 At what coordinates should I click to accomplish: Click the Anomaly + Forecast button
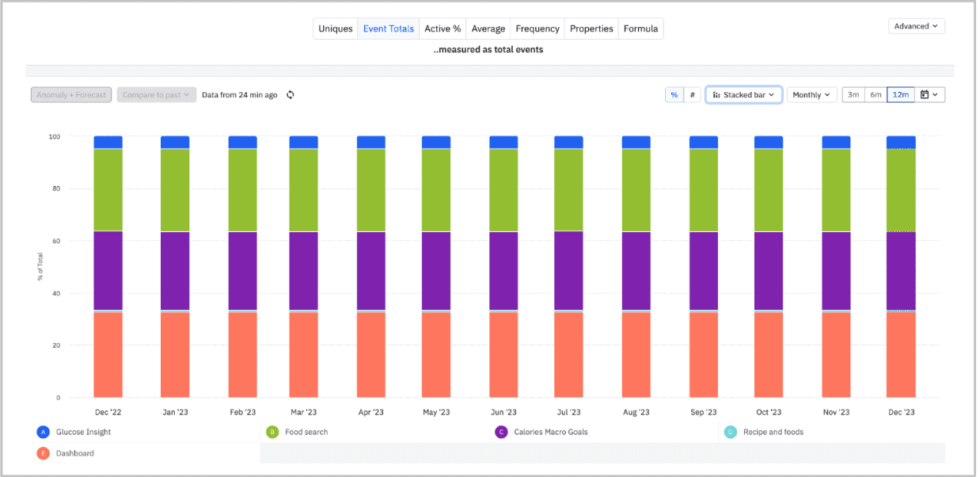tap(70, 94)
